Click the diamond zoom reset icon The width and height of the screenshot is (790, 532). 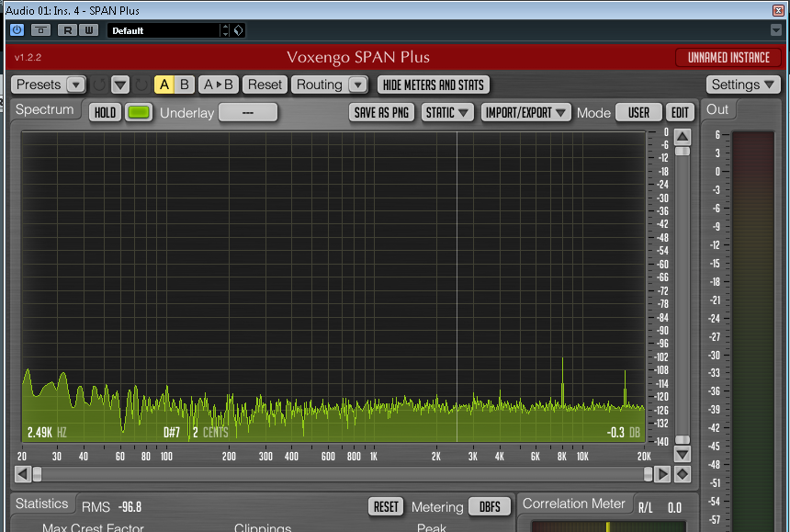(682, 474)
